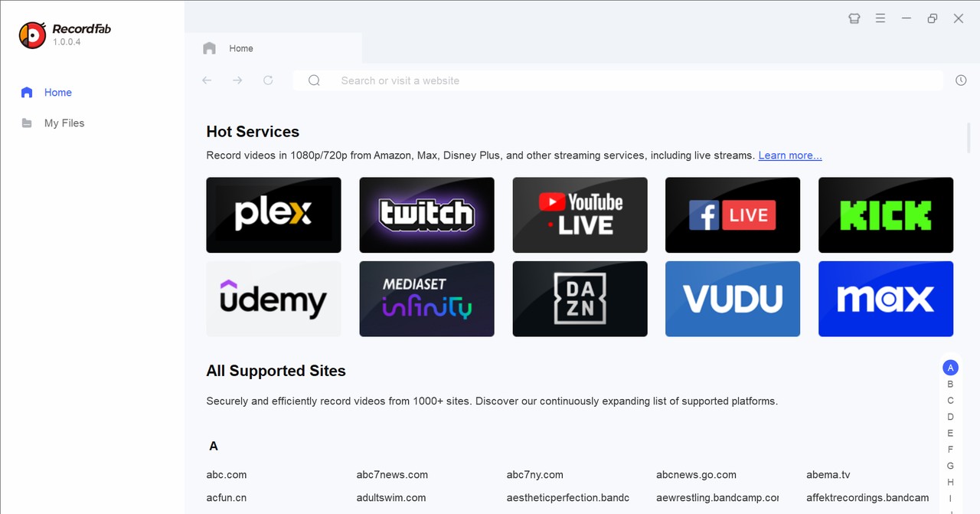
Task: Open acfun.cn site link
Action: point(227,498)
